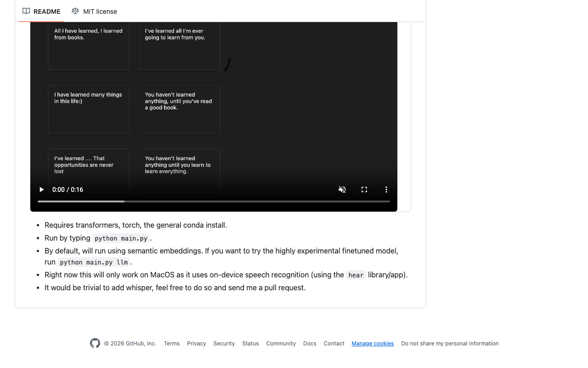Open Privacy footer link
Image resolution: width=588 pixels, height=368 pixels.
[x=197, y=344]
